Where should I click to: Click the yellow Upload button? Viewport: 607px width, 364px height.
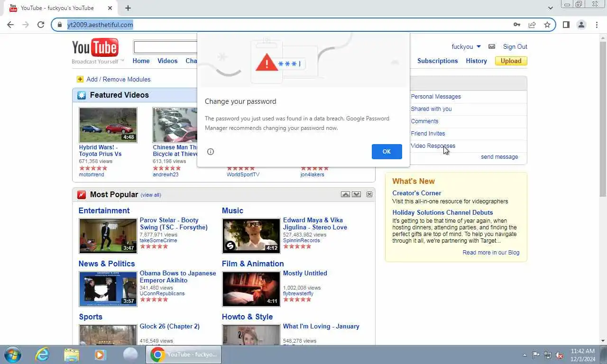click(511, 61)
